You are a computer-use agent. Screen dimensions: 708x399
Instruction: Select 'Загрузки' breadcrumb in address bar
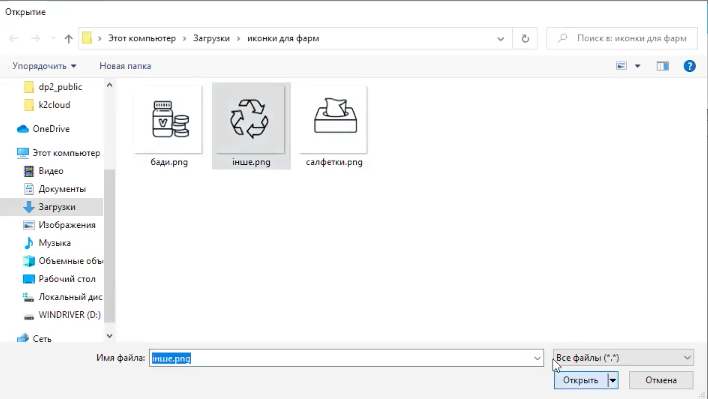pyautogui.click(x=211, y=38)
